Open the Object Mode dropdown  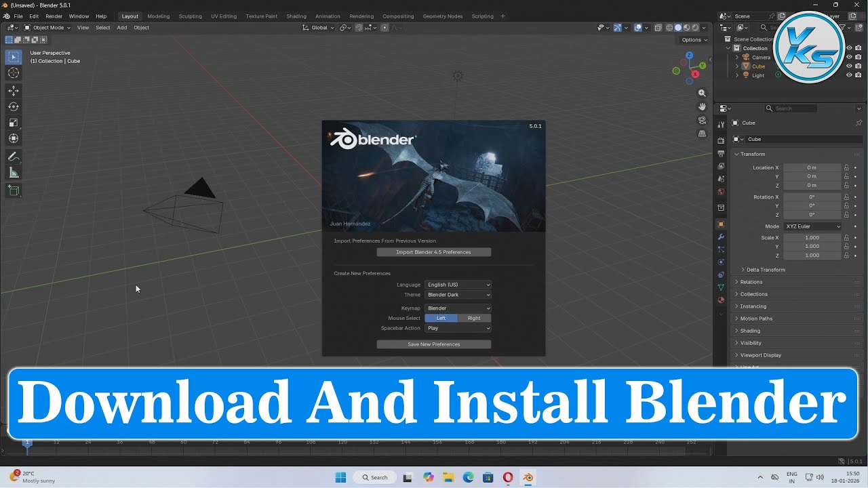(47, 28)
